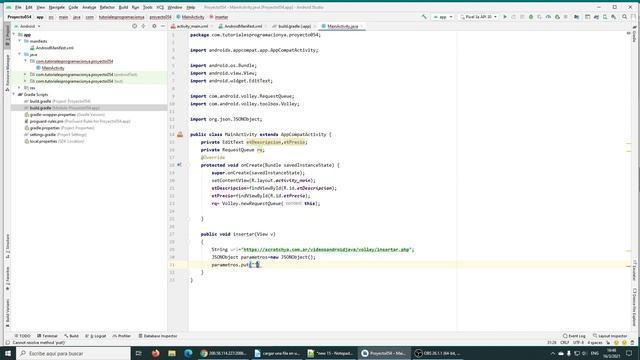This screenshot has width=640, height=360.
Task: Click the Windows Start button
Action: (8, 353)
